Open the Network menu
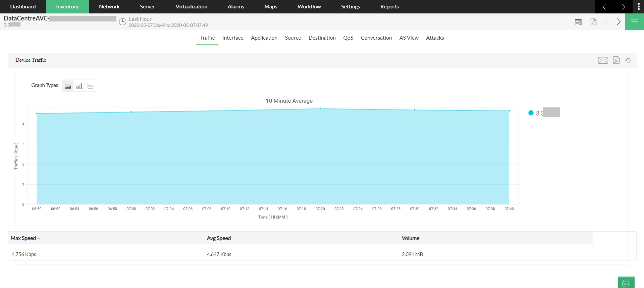644x288 pixels. (x=109, y=7)
